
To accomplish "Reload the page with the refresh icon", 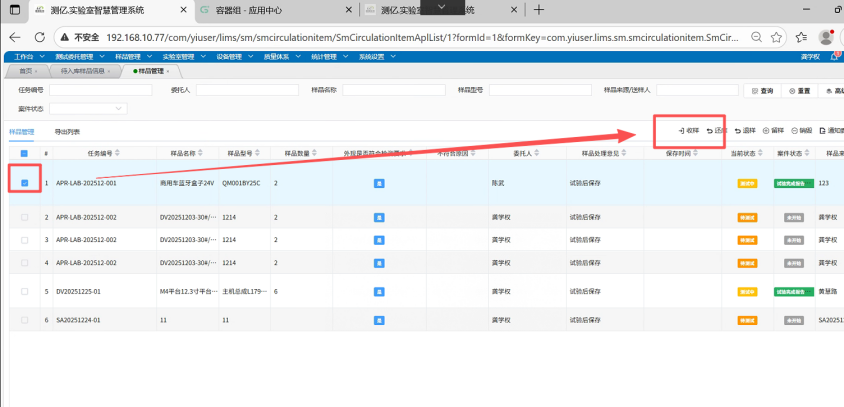I will click(x=39, y=37).
